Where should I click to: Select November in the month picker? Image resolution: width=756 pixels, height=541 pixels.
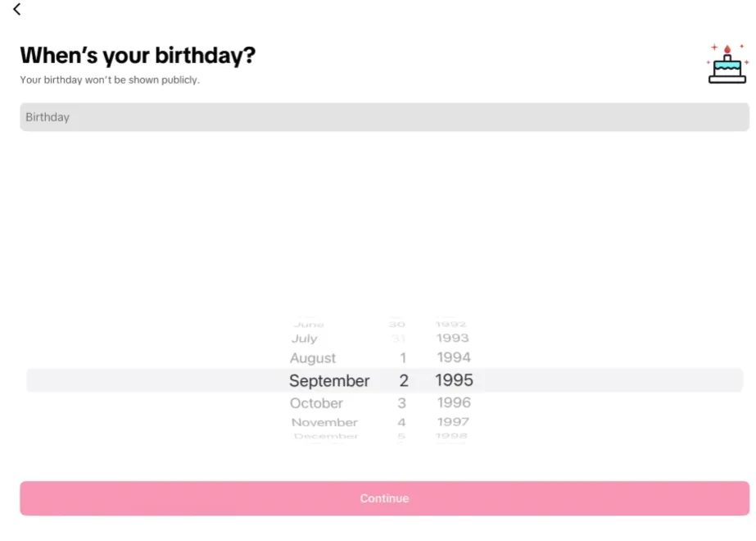324,422
